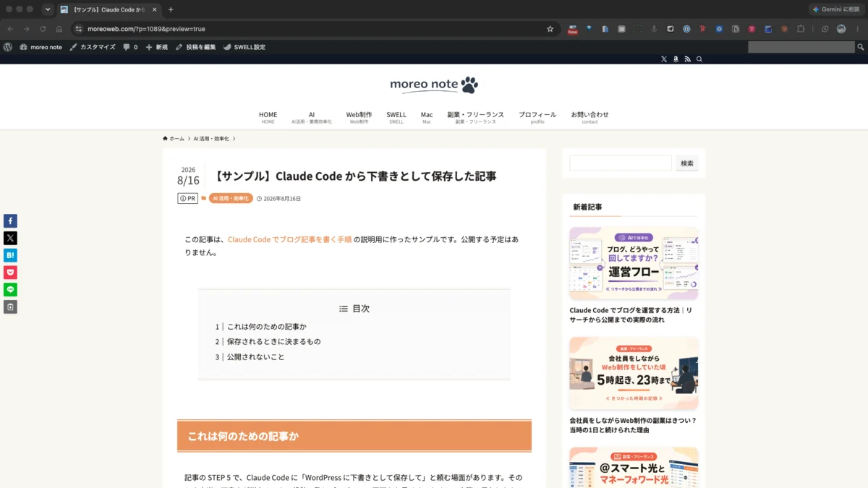
Task: Open SWELL設定 in the admin bar
Action: coord(244,47)
